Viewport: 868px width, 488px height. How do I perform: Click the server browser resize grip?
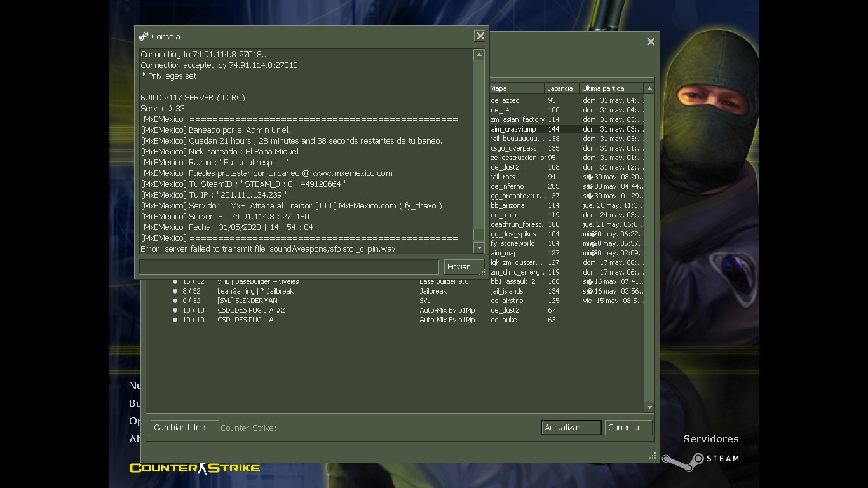coord(653,456)
